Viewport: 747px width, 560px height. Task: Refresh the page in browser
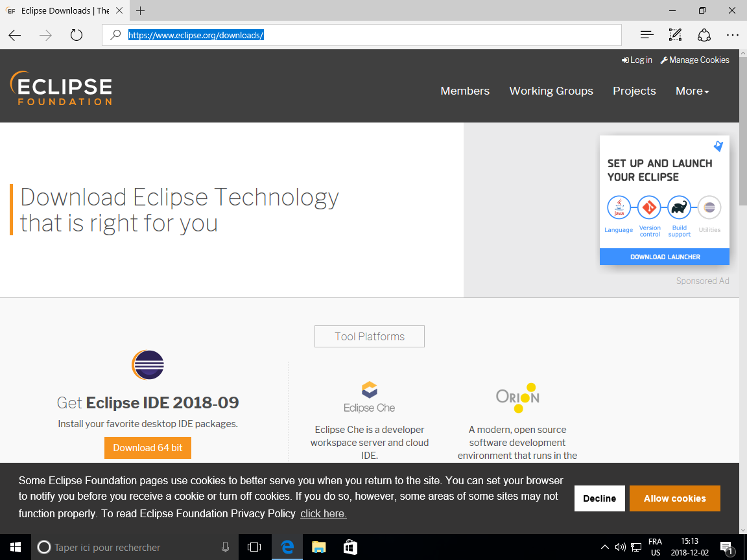coord(77,35)
